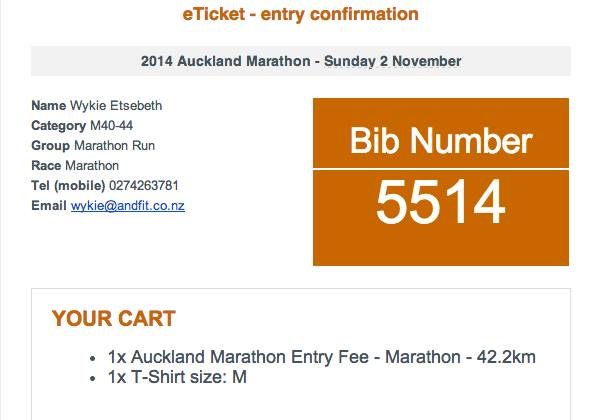Click the bold Race label

coord(47,166)
